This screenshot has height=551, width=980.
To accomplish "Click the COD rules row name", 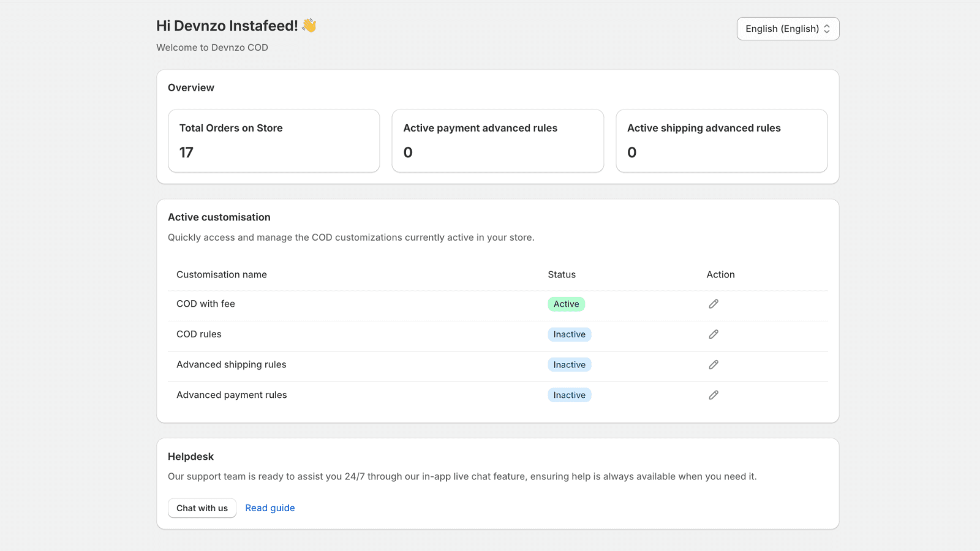I will (x=199, y=334).
